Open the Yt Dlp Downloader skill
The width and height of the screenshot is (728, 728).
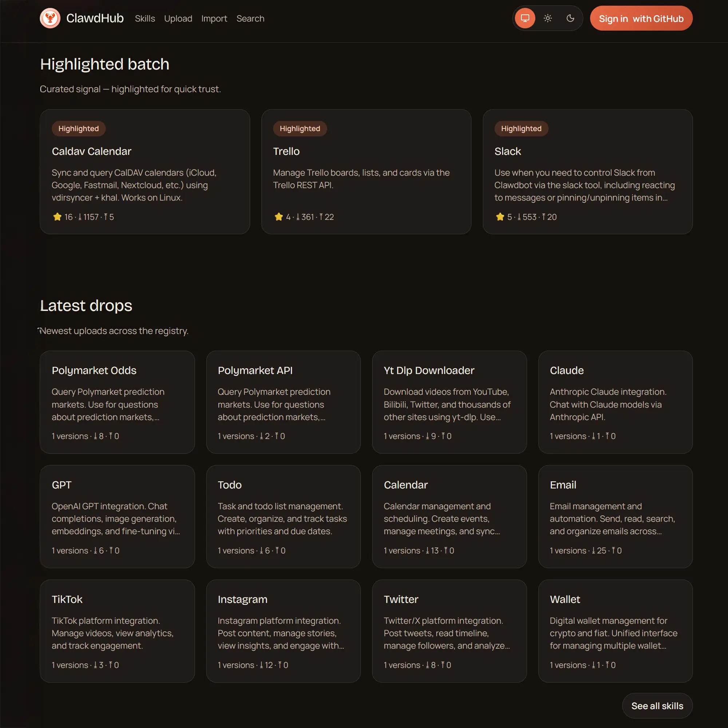(x=449, y=402)
